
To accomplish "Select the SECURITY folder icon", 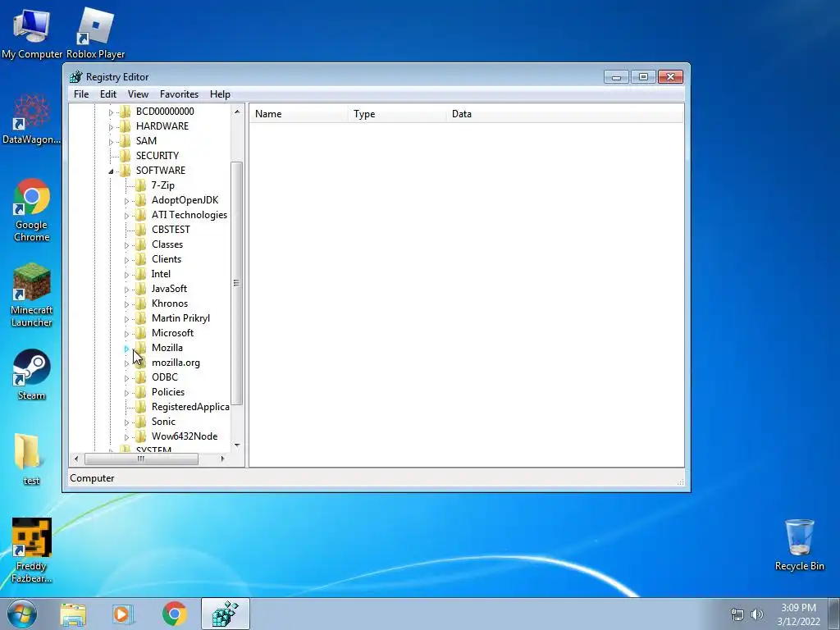I will point(125,155).
